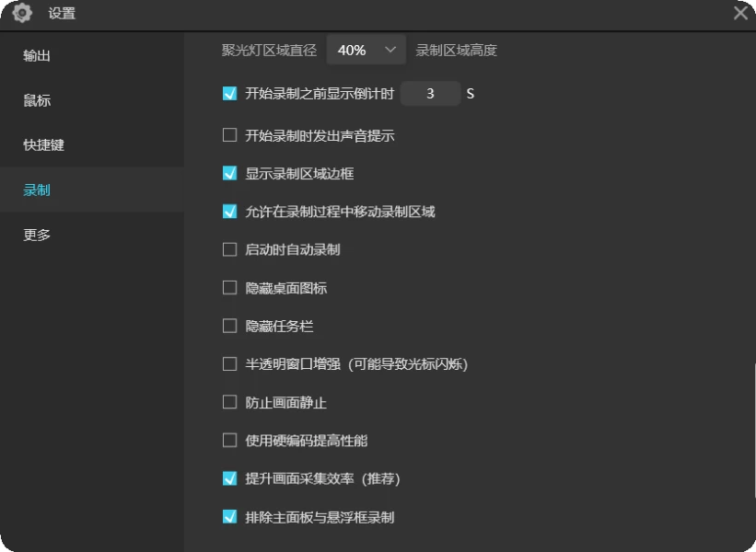756x552 pixels.
Task: Open the 输出 settings tab
Action: click(x=37, y=56)
